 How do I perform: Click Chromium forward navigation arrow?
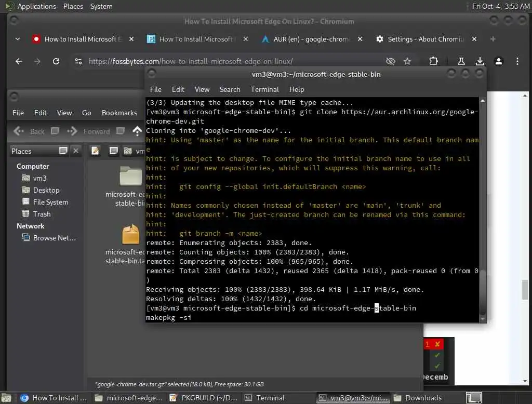click(x=37, y=61)
